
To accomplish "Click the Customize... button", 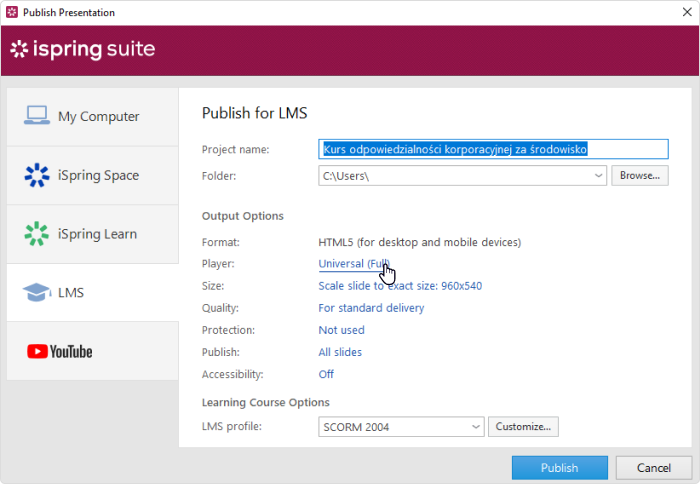I will pyautogui.click(x=523, y=426).
